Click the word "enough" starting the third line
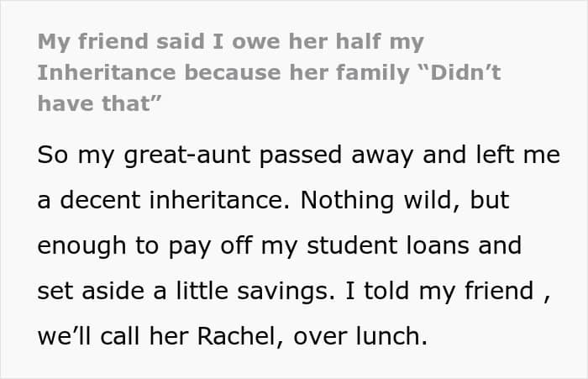Screen dimensions: 588x379 click(81, 245)
